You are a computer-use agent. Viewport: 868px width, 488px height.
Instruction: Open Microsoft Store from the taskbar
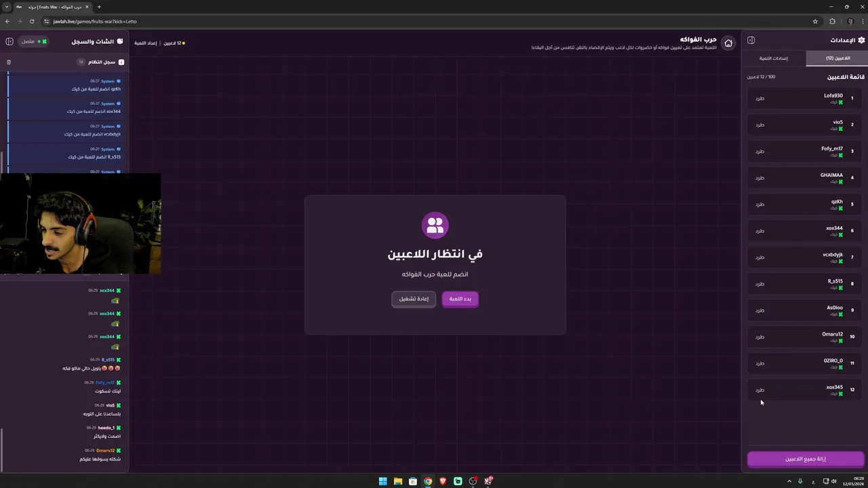point(413,481)
